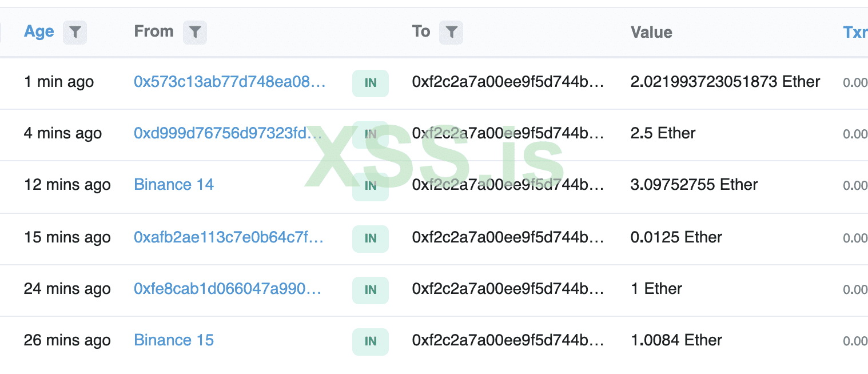Open sender address 0xafb2ae113c7e0b64c7f
The width and height of the screenshot is (868, 374).
(229, 237)
